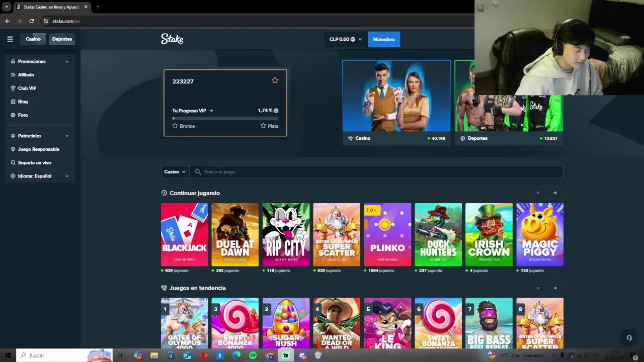Launch the Irish Crown game

pyautogui.click(x=489, y=235)
